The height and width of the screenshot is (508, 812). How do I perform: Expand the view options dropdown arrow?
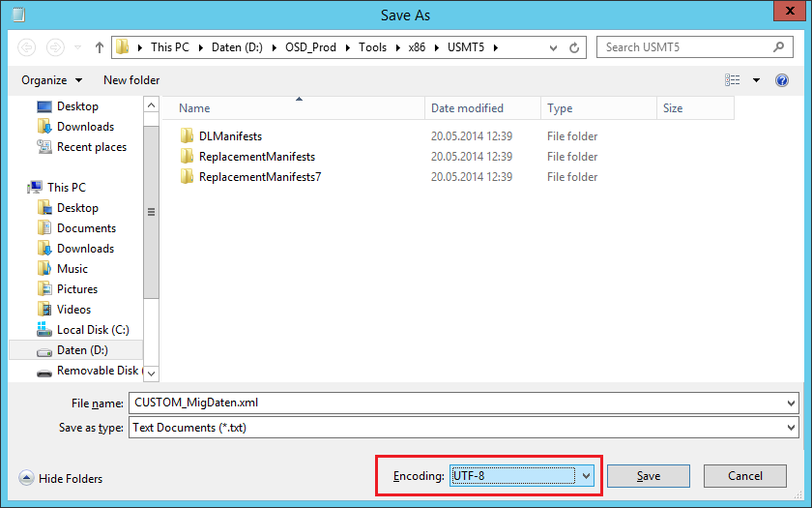pyautogui.click(x=756, y=80)
